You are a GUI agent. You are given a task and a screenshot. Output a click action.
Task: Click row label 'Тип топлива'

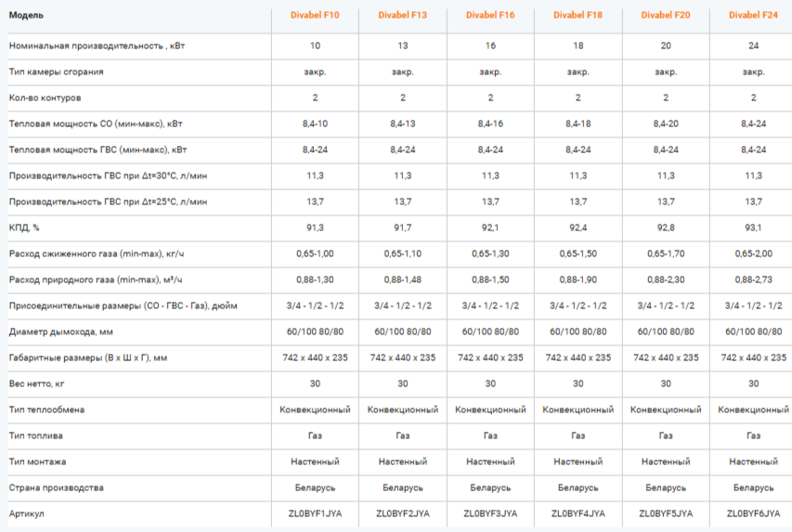[36, 435]
